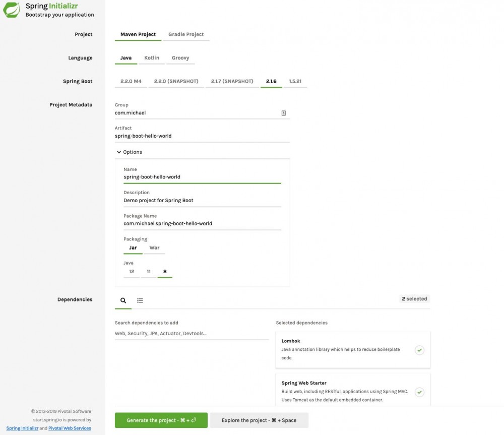Select Spring Boot 2.2.0 (SNAPSHOT)
The width and height of the screenshot is (504, 435).
coord(176,81)
